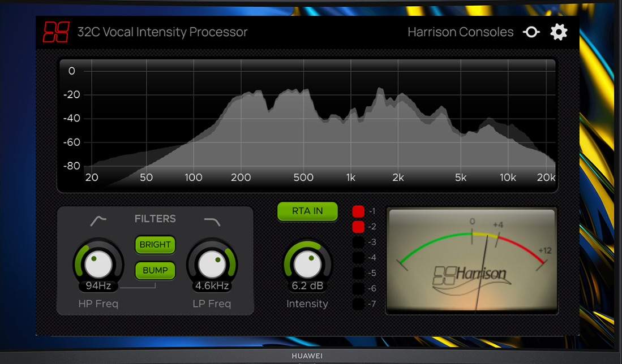Toggle the BUMP filter button

coord(155,270)
